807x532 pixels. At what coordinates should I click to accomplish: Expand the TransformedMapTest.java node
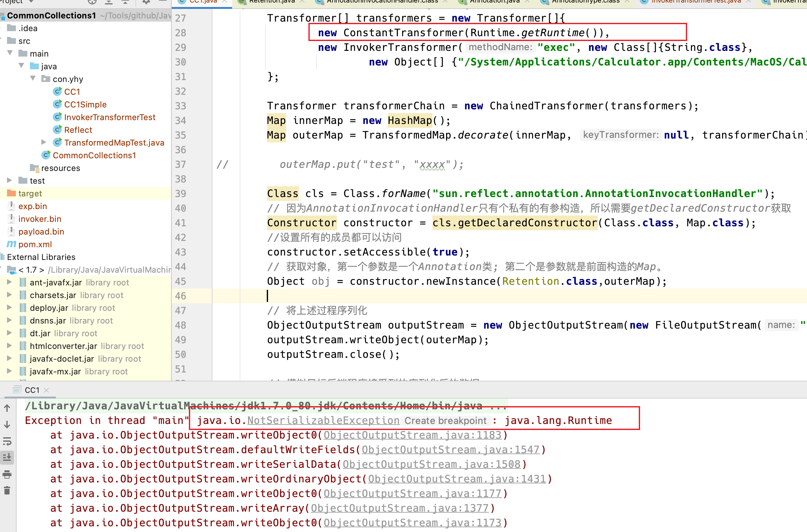pos(44,142)
